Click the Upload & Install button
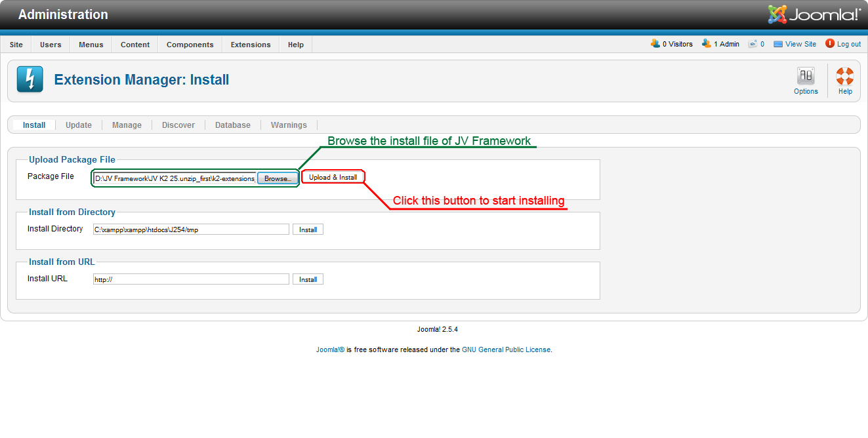868x438 pixels. (333, 177)
